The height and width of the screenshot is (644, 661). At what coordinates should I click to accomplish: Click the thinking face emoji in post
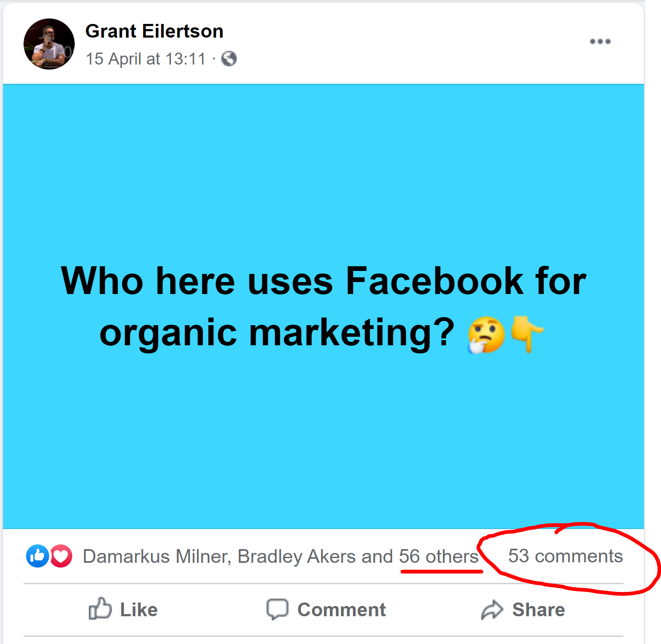pos(486,335)
